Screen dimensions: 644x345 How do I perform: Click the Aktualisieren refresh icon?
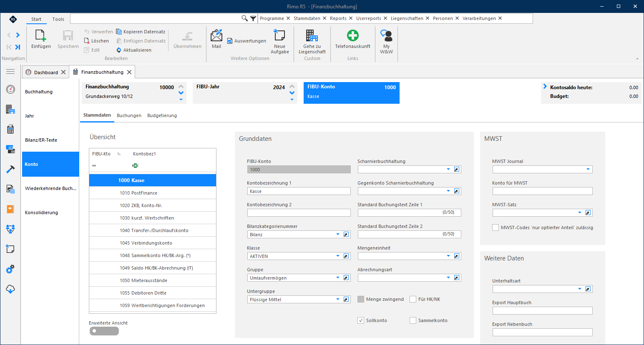(119, 50)
